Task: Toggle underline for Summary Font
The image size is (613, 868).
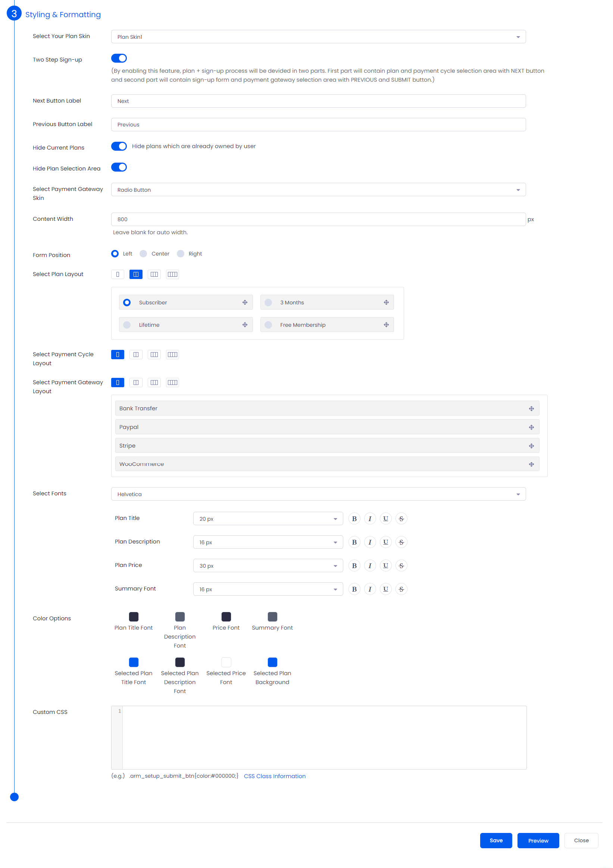Action: tap(386, 589)
